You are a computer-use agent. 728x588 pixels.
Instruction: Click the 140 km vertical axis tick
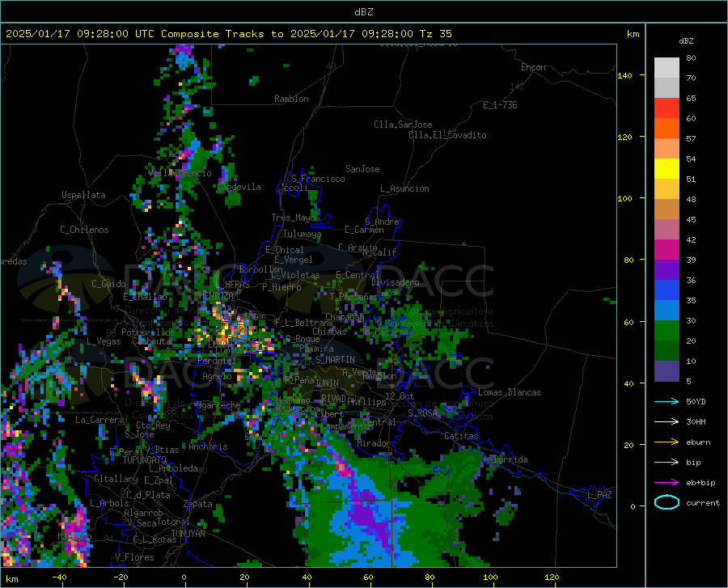625,75
